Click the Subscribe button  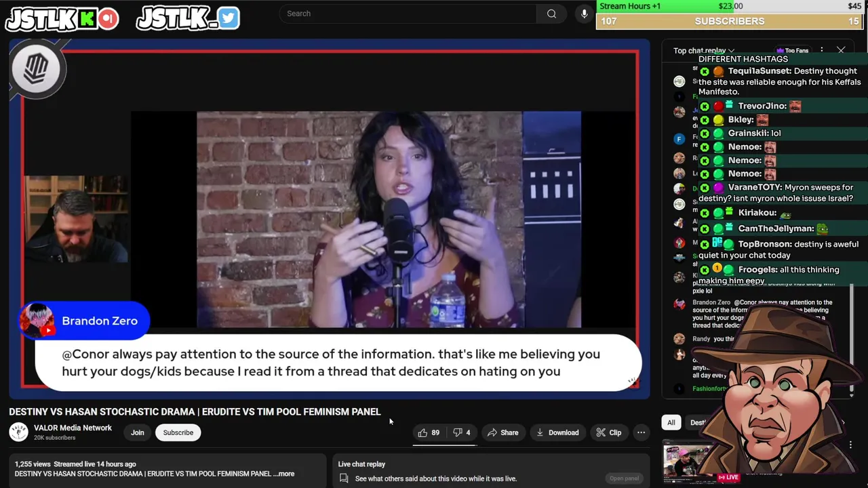click(x=178, y=432)
